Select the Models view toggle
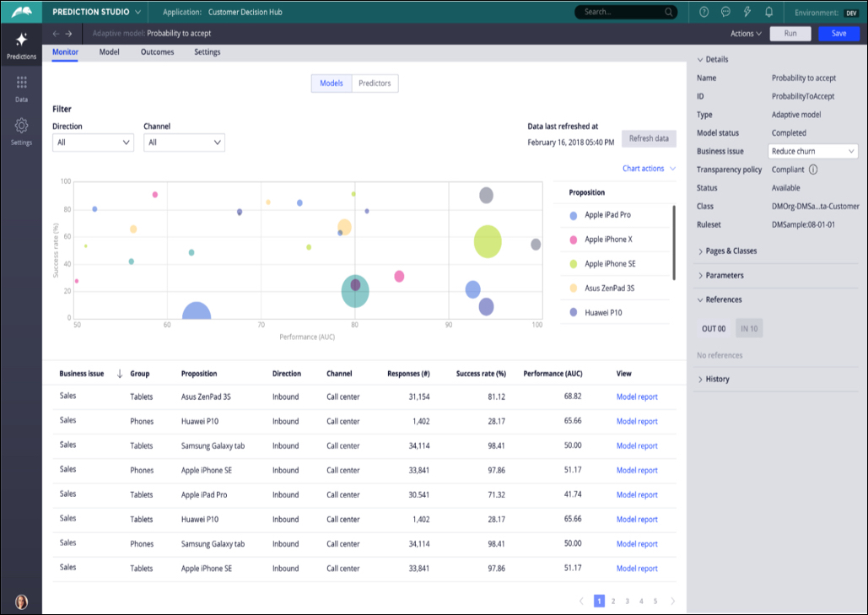Image resolution: width=868 pixels, height=615 pixels. coord(332,84)
